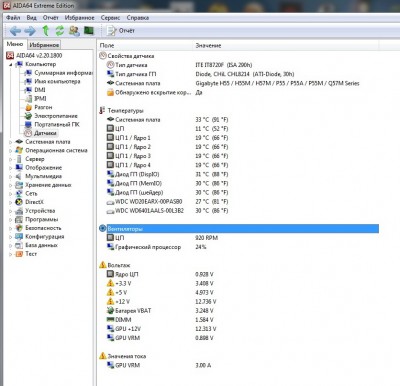Image resolution: width=400 pixels, height=386 pixels.
Task: Click the +12 V warning icon
Action: [x=110, y=301]
